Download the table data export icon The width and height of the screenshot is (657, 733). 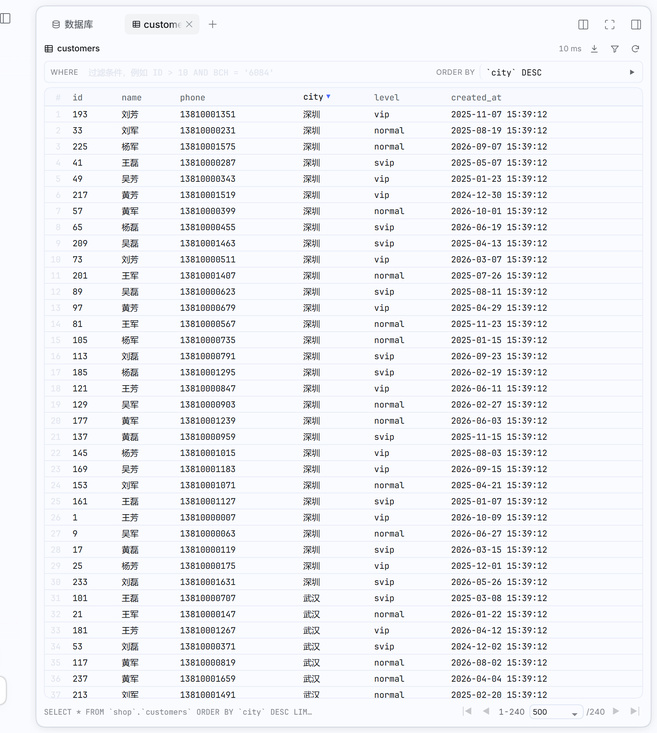pyautogui.click(x=594, y=49)
